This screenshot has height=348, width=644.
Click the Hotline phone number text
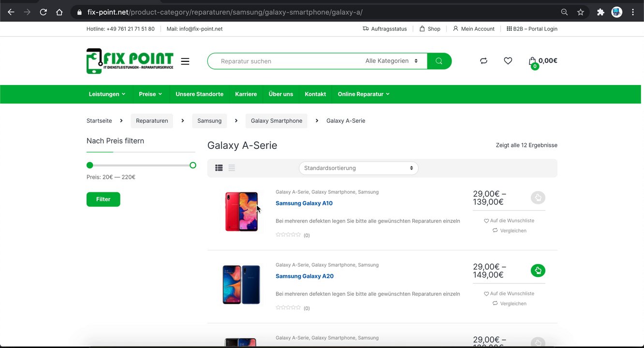pyautogui.click(x=131, y=29)
